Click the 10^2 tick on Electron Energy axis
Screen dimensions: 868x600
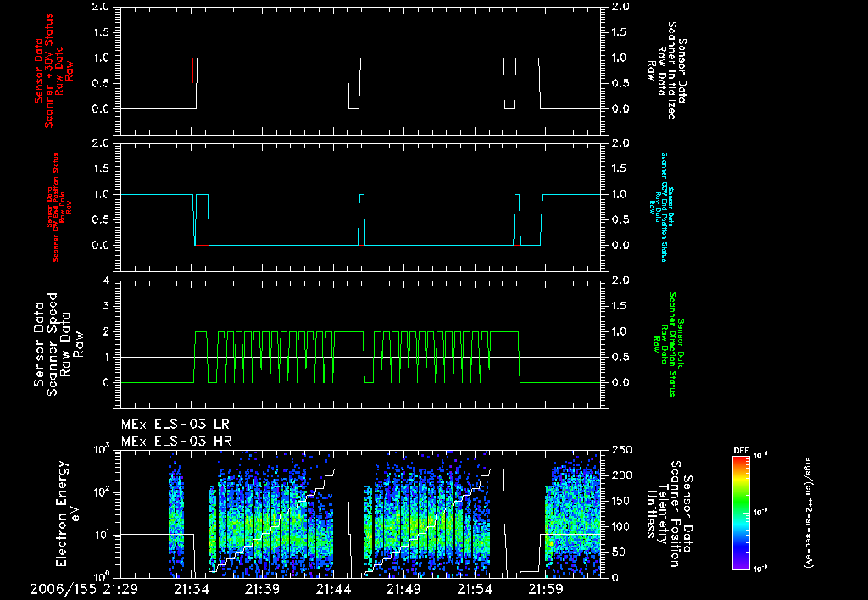(x=101, y=492)
